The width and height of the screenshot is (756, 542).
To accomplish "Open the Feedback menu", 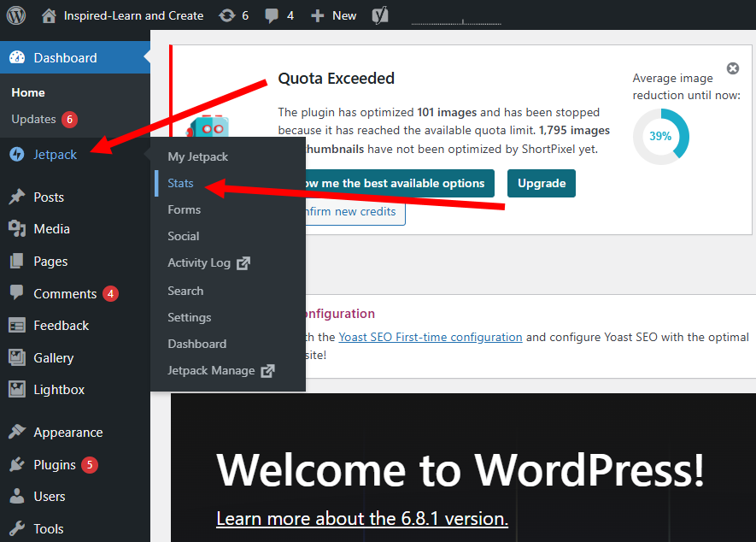I will (62, 326).
